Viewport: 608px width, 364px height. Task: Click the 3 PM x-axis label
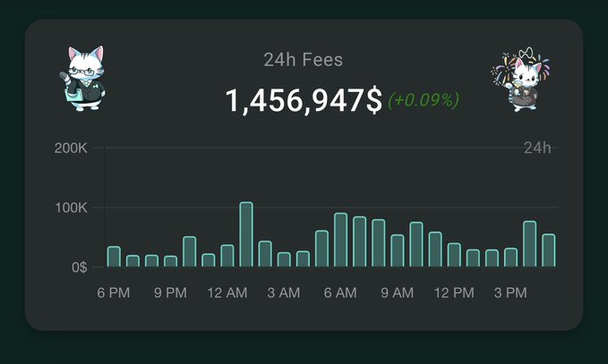tap(510, 292)
